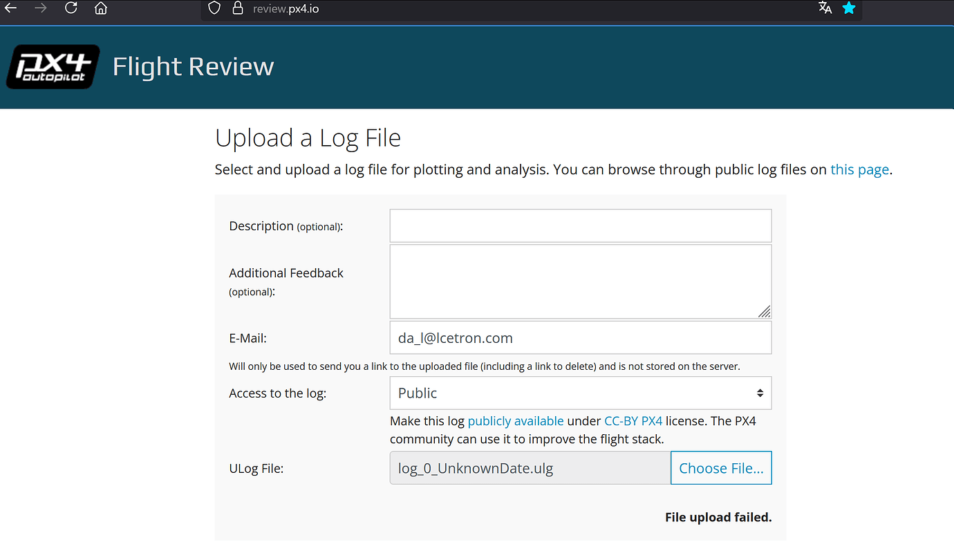Screen dimensions: 954x560
Task: Open the publicly available link
Action: click(x=516, y=420)
